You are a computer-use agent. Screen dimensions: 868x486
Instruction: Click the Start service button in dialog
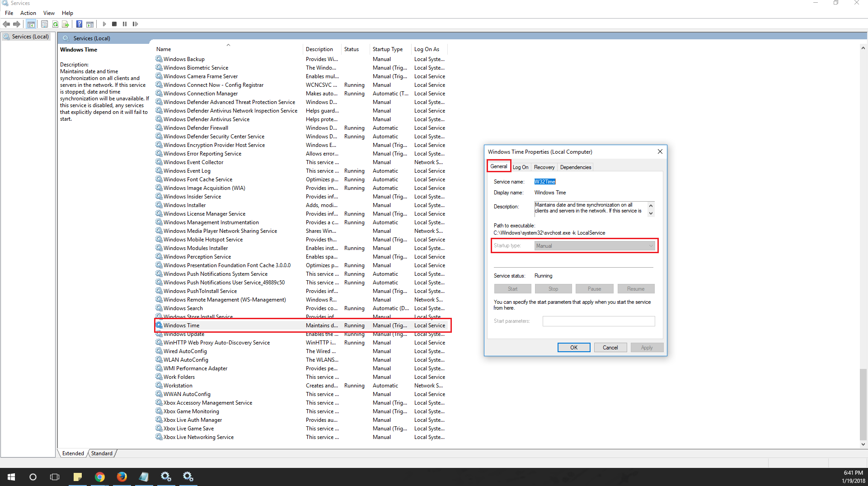512,289
